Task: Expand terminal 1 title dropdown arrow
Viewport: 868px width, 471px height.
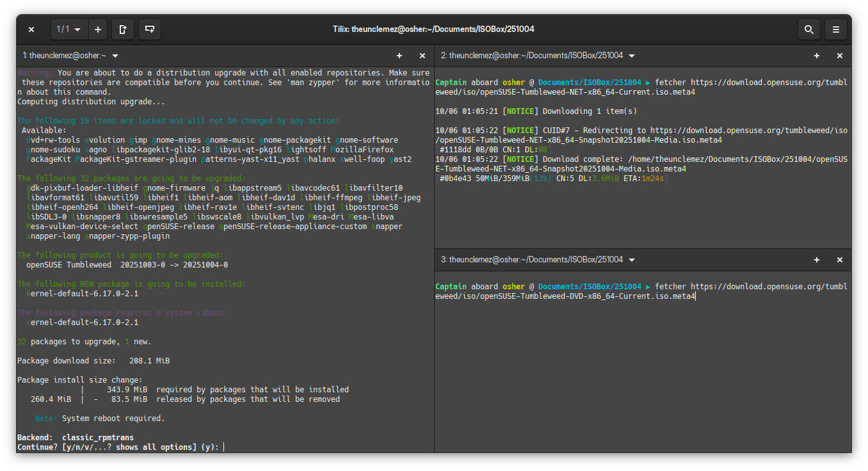Action: 115,56
